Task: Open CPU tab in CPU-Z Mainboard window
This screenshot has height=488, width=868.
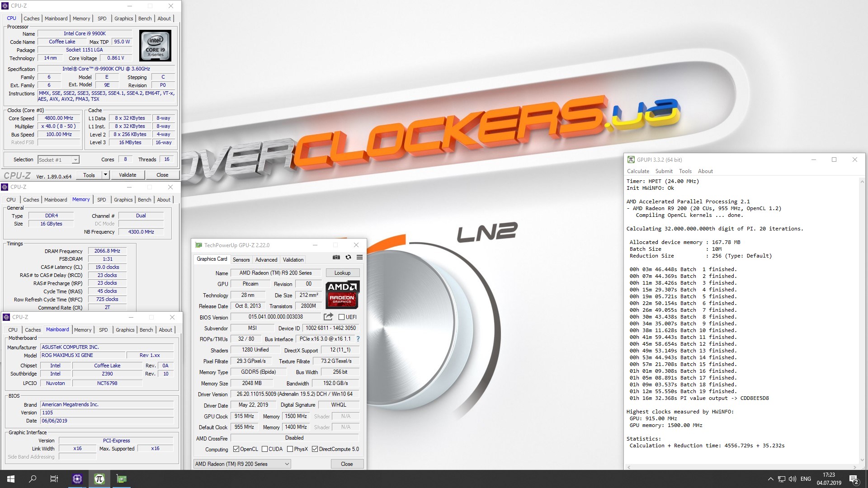Action: (13, 330)
